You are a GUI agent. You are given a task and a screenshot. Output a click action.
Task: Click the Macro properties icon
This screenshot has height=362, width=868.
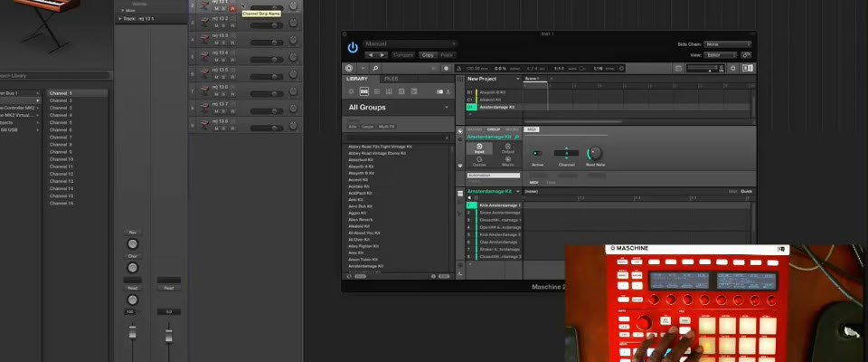click(x=507, y=161)
